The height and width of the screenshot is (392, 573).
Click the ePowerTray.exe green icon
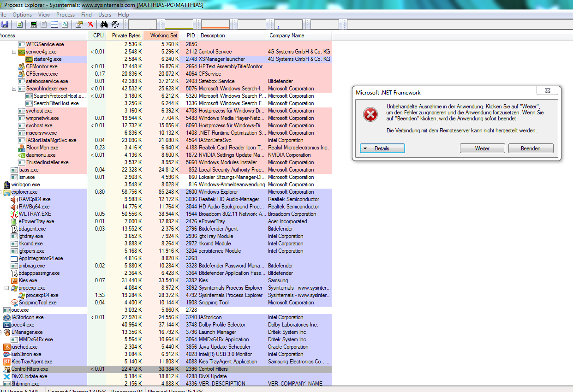point(14,221)
